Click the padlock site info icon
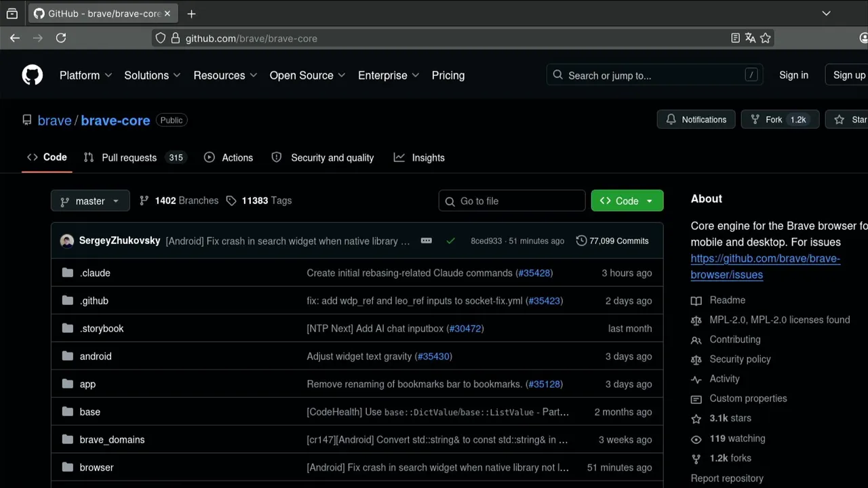The height and width of the screenshot is (488, 868). pyautogui.click(x=175, y=38)
